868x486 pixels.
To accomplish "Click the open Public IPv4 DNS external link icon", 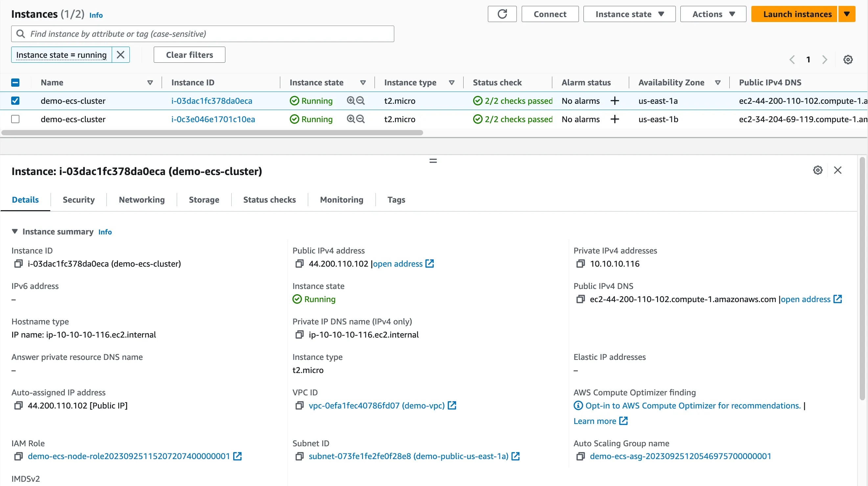I will point(837,299).
